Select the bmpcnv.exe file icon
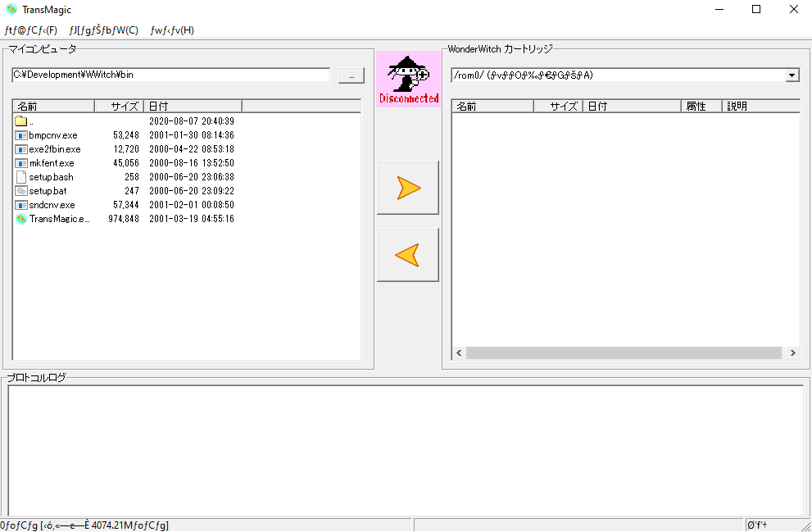The width and height of the screenshot is (812, 532). (x=21, y=135)
